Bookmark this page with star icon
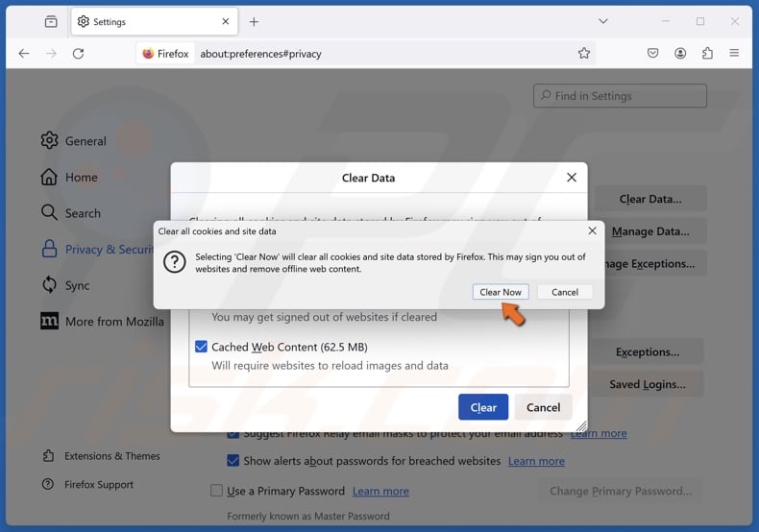The height and width of the screenshot is (532, 759). point(584,53)
